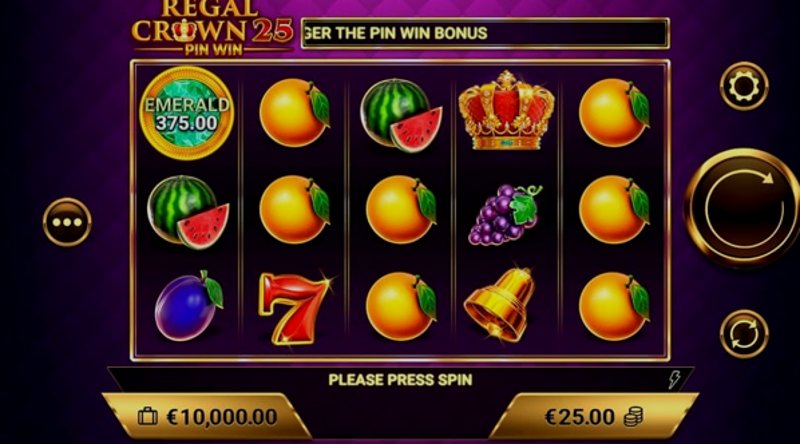
Task: Click the briefcase icon beside balance
Action: coord(148,416)
